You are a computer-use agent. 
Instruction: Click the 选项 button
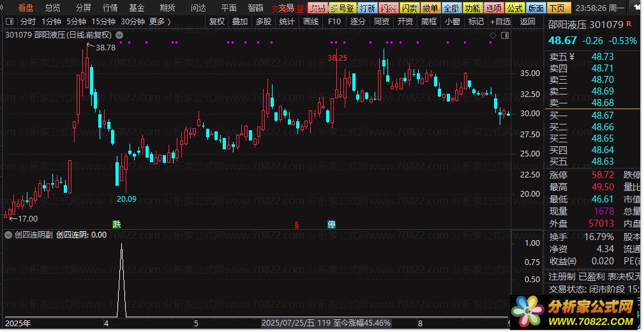coord(494,8)
